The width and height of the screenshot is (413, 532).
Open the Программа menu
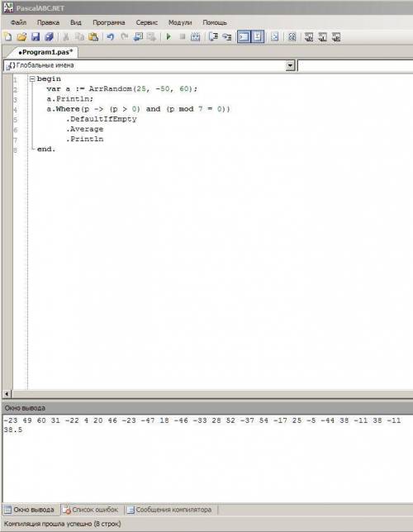109,23
